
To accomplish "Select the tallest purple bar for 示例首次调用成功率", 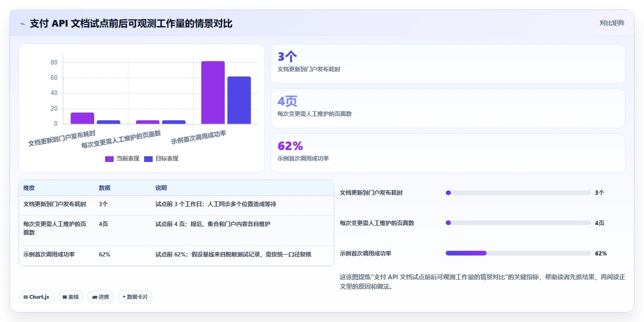I will pos(213,93).
